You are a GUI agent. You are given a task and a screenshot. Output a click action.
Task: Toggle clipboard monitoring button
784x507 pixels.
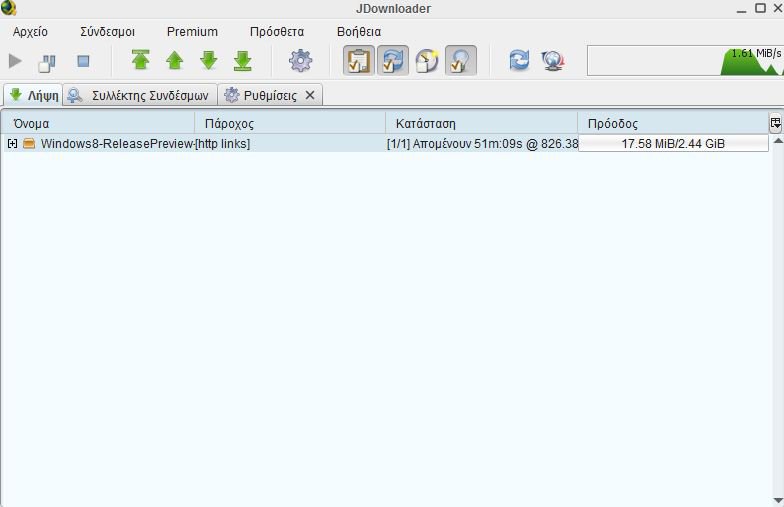[x=358, y=60]
